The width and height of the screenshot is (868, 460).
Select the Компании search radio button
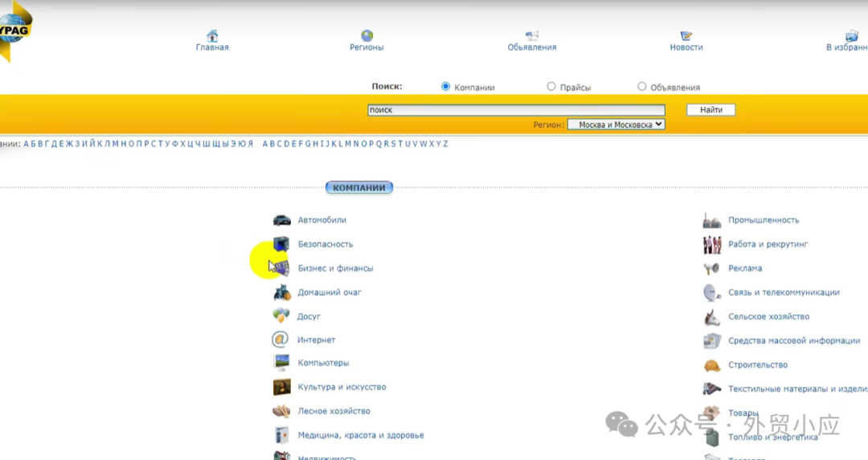pyautogui.click(x=445, y=87)
